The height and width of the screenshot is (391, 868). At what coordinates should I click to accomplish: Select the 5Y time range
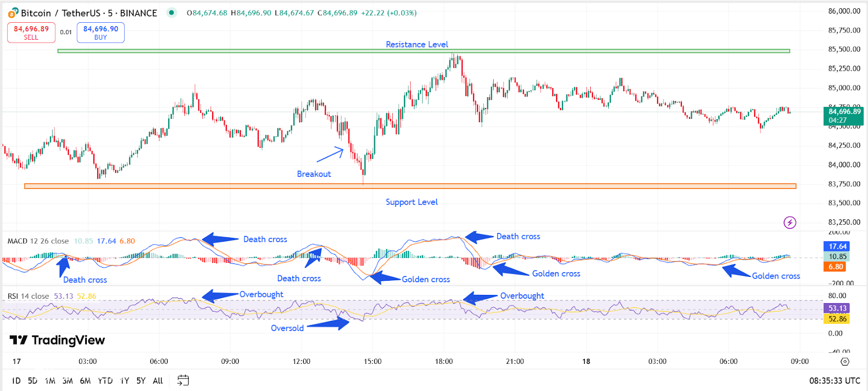(141, 381)
